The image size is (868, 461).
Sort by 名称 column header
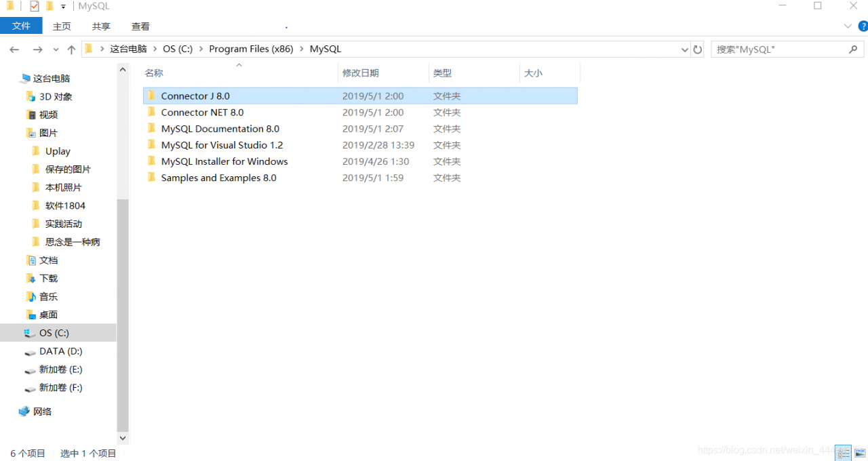click(x=154, y=73)
